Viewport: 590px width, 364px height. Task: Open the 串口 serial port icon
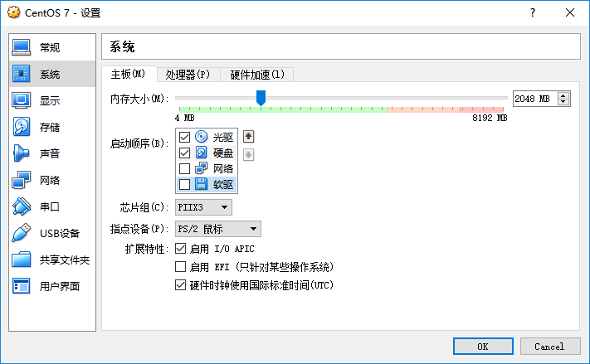[x=21, y=206]
